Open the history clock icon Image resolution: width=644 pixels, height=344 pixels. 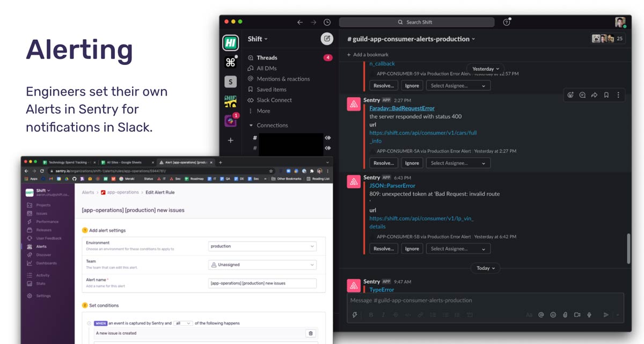click(327, 22)
